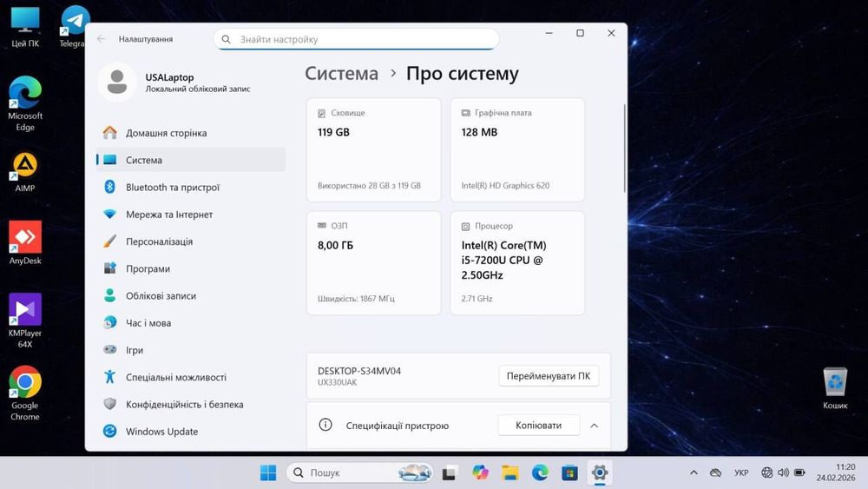This screenshot has width=868, height=489.
Task: Launch Telegram desktop shortcut
Action: click(x=74, y=27)
